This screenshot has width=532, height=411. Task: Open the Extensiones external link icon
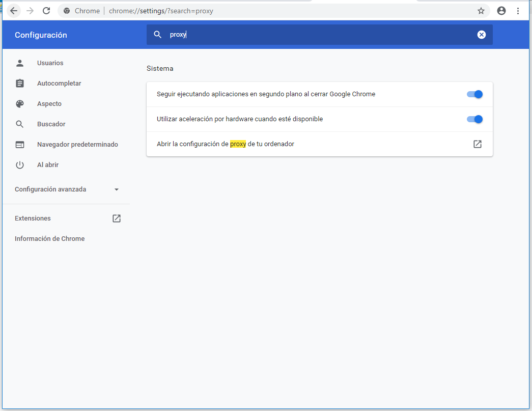pyautogui.click(x=117, y=218)
